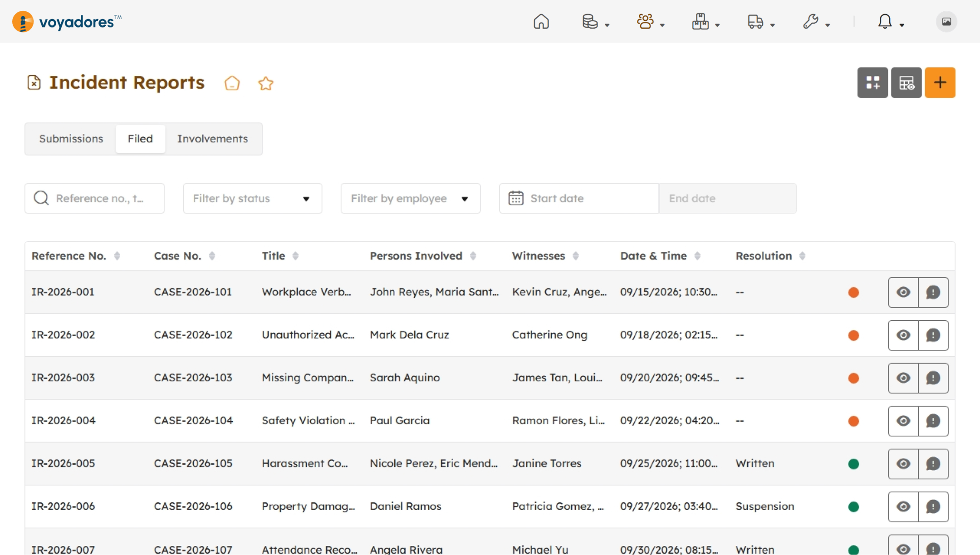
Task: View report IR-2026-003 with eye icon
Action: pyautogui.click(x=903, y=378)
